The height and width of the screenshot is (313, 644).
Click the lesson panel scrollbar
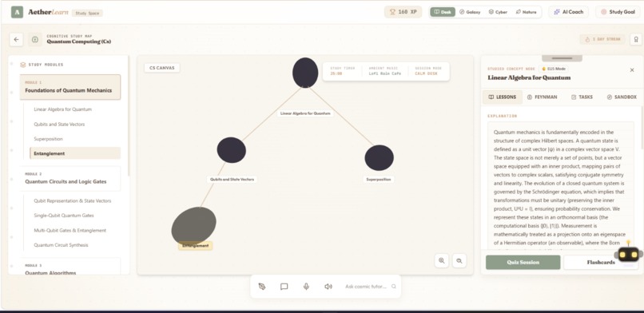[642, 127]
